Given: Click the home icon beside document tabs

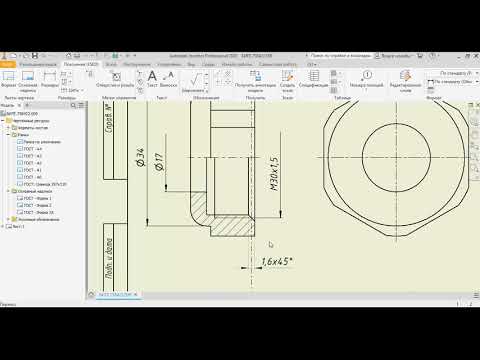Looking at the screenshot, I should (91, 294).
